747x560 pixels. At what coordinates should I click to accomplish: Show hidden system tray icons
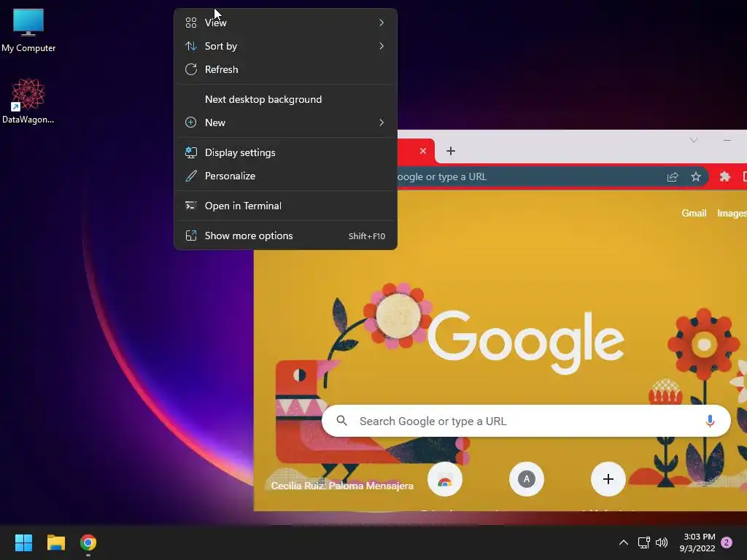[x=623, y=542]
